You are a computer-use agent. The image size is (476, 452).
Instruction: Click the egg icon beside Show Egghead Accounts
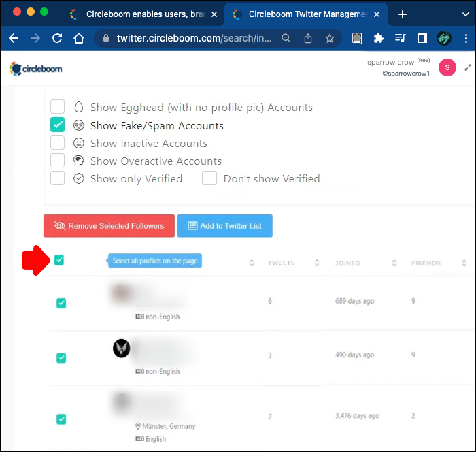[x=79, y=107]
